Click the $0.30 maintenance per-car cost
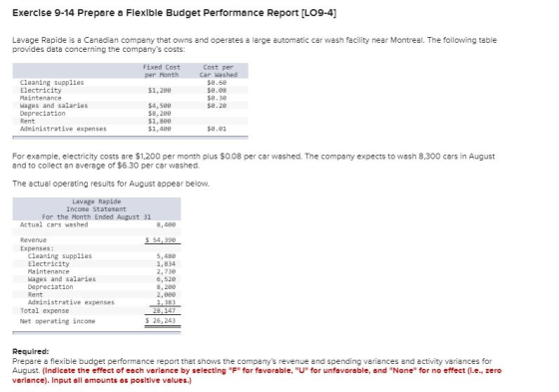Image resolution: width=559 pixels, height=392 pixels. 217,98
